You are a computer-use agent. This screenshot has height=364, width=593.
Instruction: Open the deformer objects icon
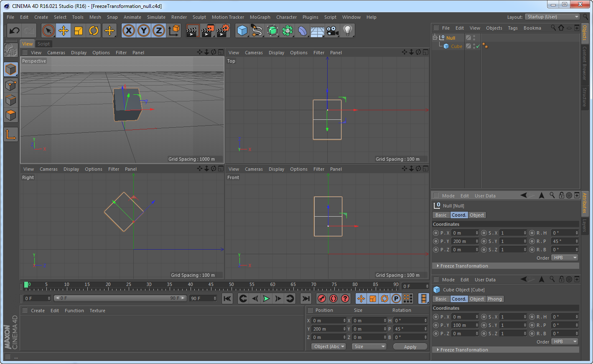303,30
